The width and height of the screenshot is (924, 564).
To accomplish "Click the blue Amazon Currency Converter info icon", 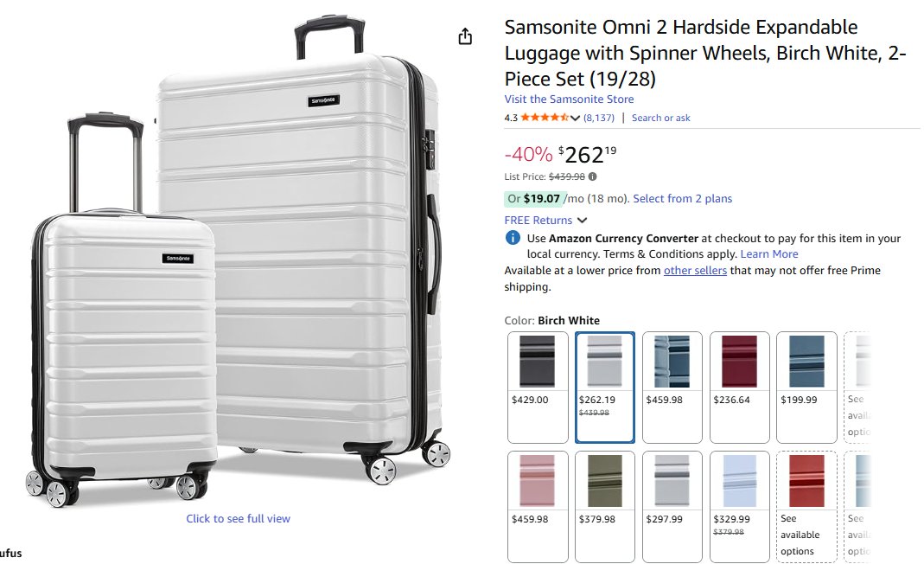I will pos(513,238).
